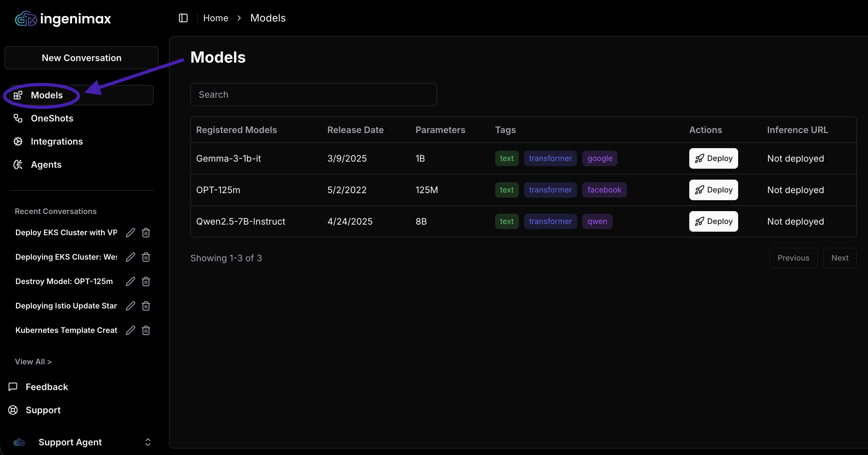Deploy the Qwen2.5-7B-Instruct model
Viewport: 868px width, 455px height.
pyautogui.click(x=713, y=221)
